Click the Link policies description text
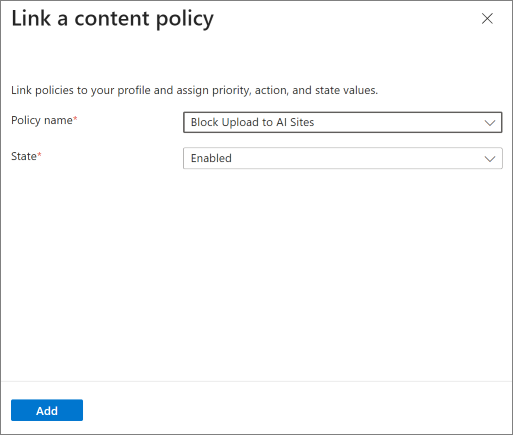 [x=194, y=90]
